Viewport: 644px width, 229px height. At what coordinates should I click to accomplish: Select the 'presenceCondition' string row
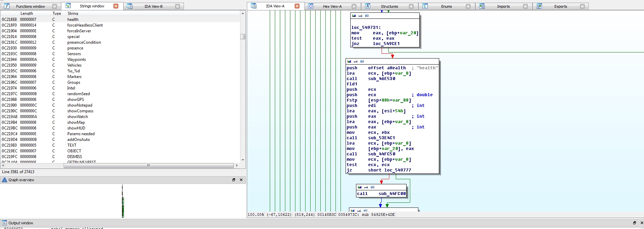120,42
